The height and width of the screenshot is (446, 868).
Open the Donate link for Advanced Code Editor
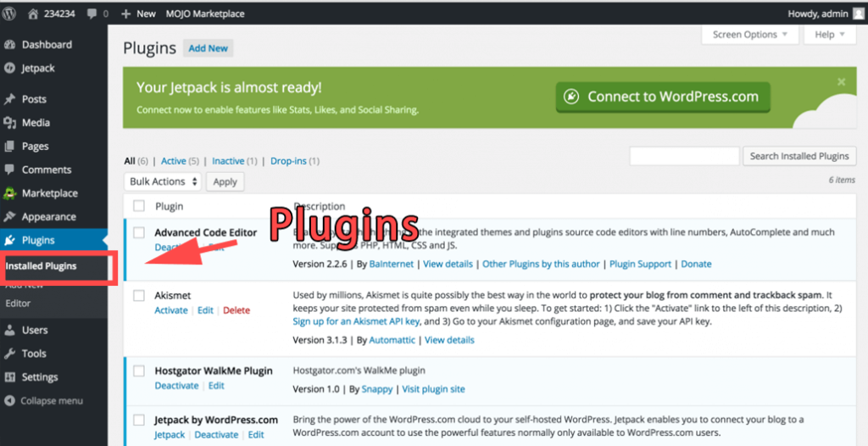point(697,265)
